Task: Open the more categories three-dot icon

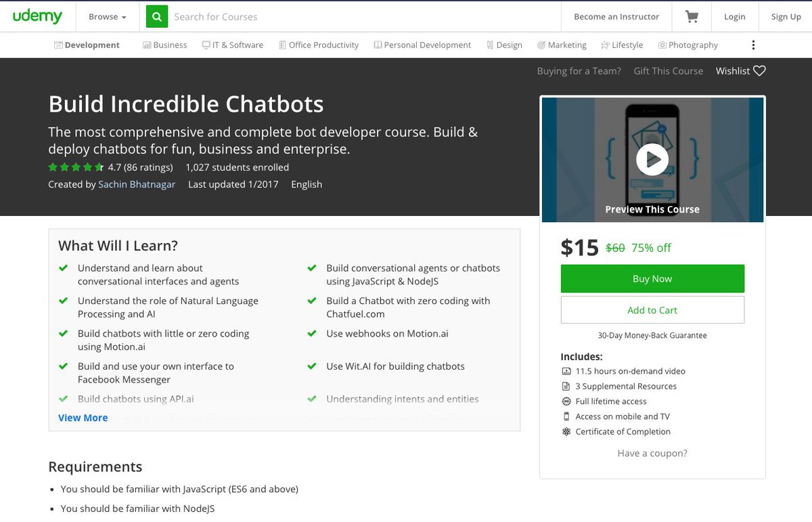Action: pyautogui.click(x=753, y=45)
